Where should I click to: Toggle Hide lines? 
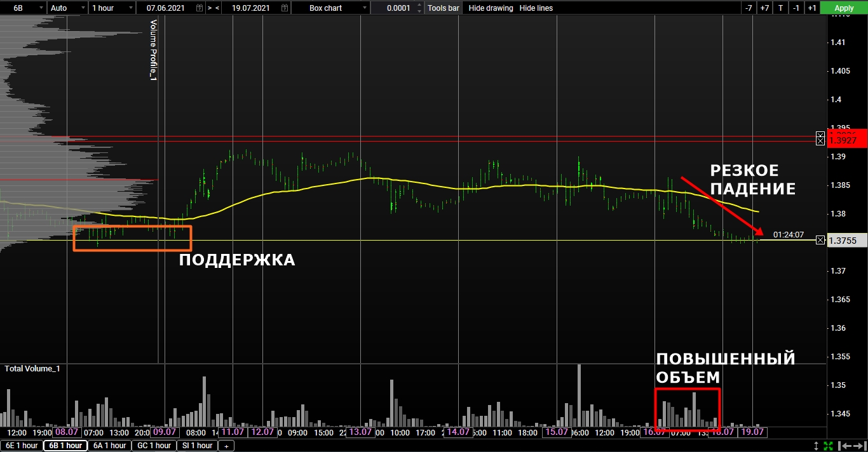click(536, 8)
